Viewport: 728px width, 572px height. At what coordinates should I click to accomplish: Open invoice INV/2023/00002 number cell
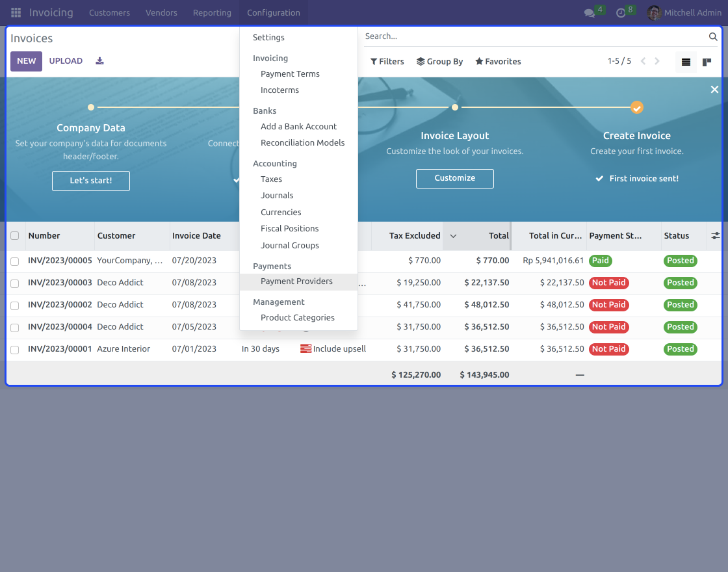click(60, 305)
